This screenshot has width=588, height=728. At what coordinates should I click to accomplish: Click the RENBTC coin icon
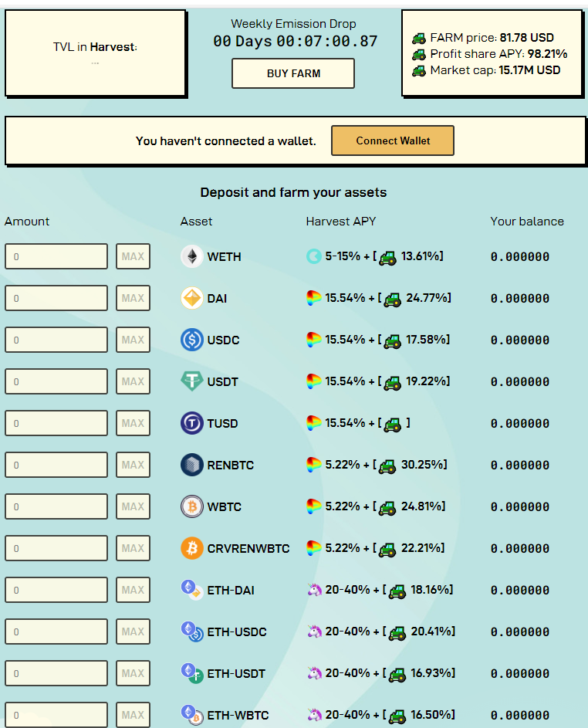coord(191,465)
